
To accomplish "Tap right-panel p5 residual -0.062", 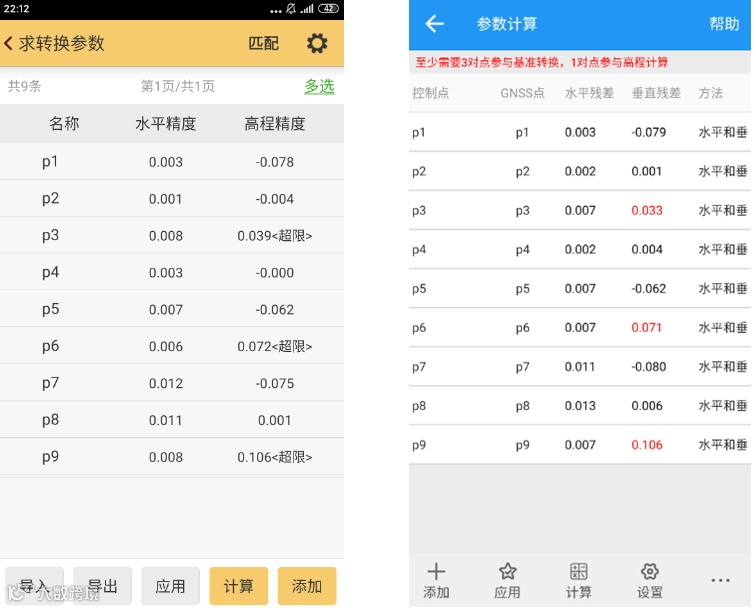I will (x=648, y=288).
